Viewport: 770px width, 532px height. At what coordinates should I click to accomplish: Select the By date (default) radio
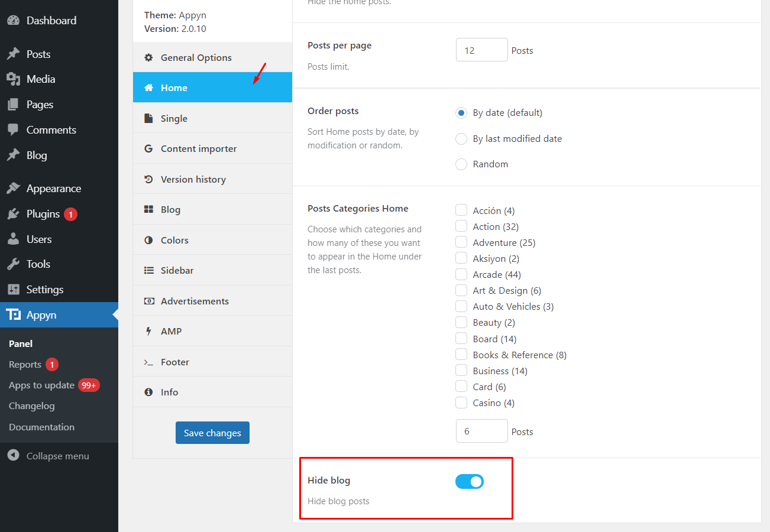(461, 113)
